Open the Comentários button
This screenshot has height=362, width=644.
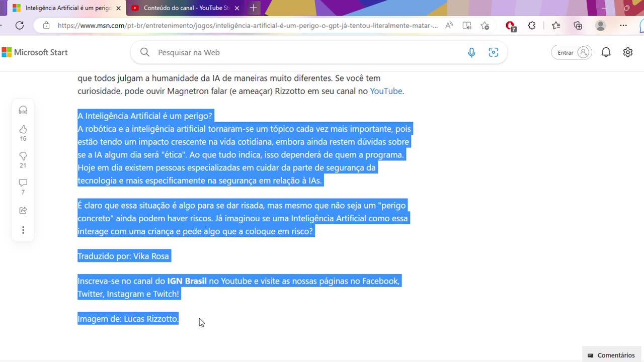[611, 355]
